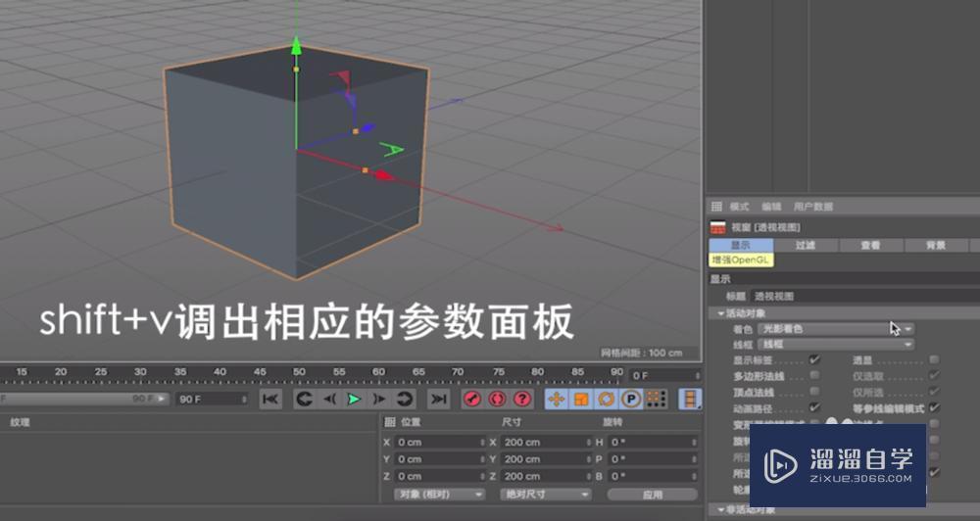Click the Z size field showing 200 cm
980x521 pixels.
pos(546,476)
